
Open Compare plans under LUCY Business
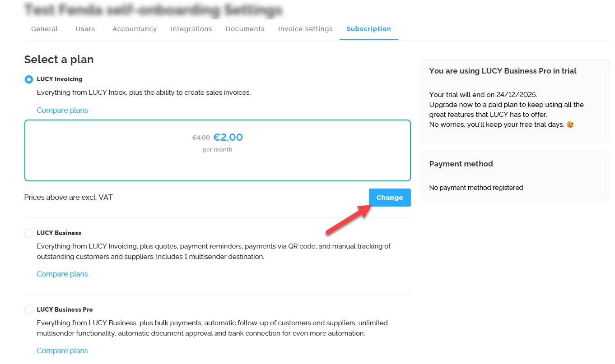tap(62, 274)
